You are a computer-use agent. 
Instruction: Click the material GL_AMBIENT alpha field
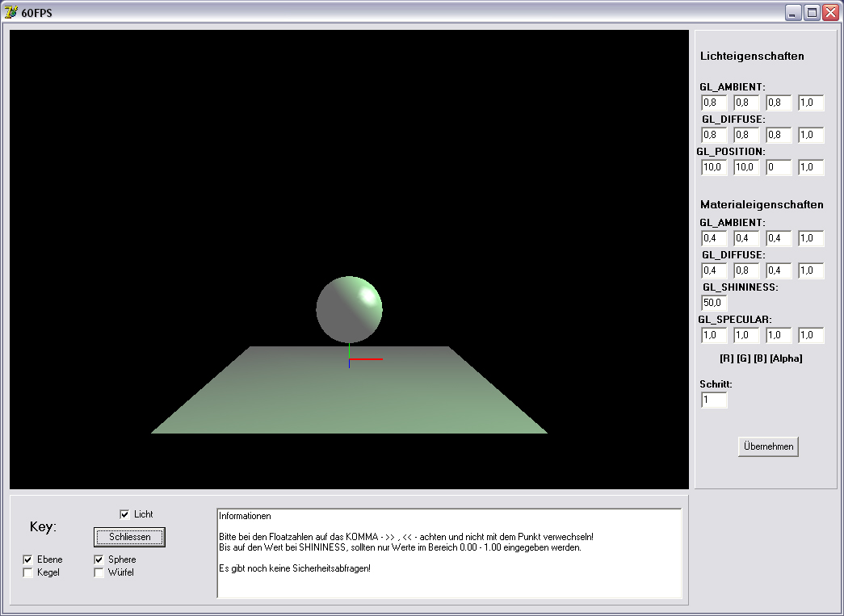811,239
